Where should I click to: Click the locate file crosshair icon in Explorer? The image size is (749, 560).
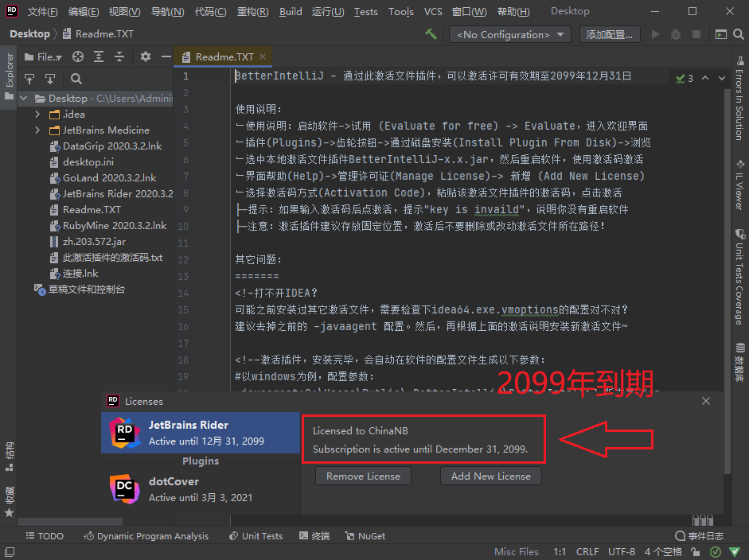[x=78, y=56]
